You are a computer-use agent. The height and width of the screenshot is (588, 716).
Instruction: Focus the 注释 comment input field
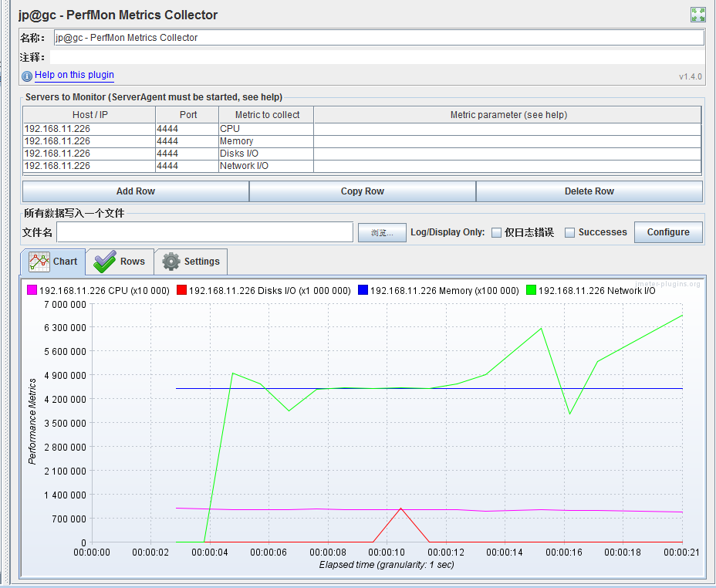[377, 57]
